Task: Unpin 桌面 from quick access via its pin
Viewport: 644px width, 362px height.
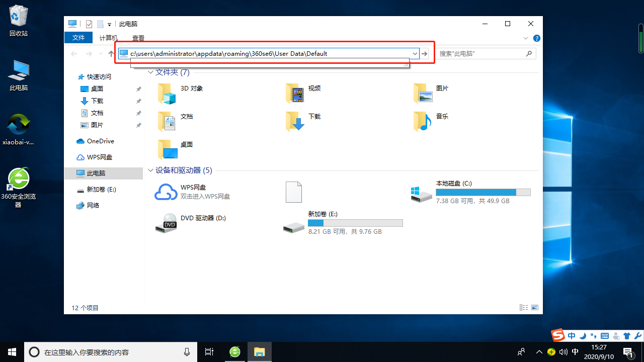Action: pyautogui.click(x=139, y=88)
